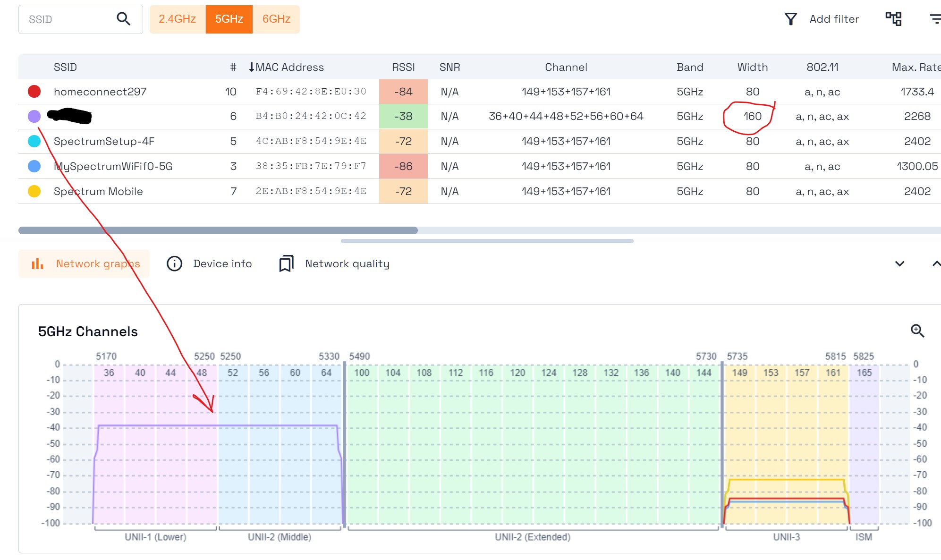Switch to the 6GHz band tab

[x=276, y=19]
